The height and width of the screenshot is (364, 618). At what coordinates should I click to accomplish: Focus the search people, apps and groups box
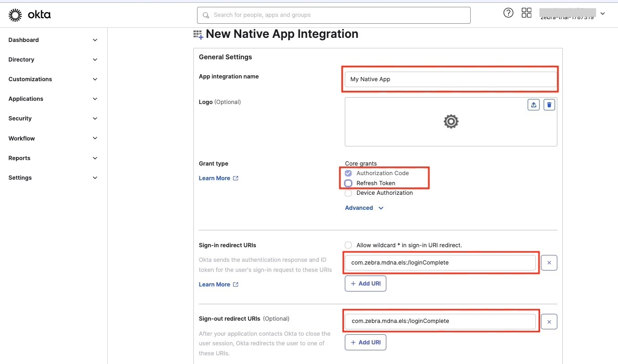coord(333,15)
